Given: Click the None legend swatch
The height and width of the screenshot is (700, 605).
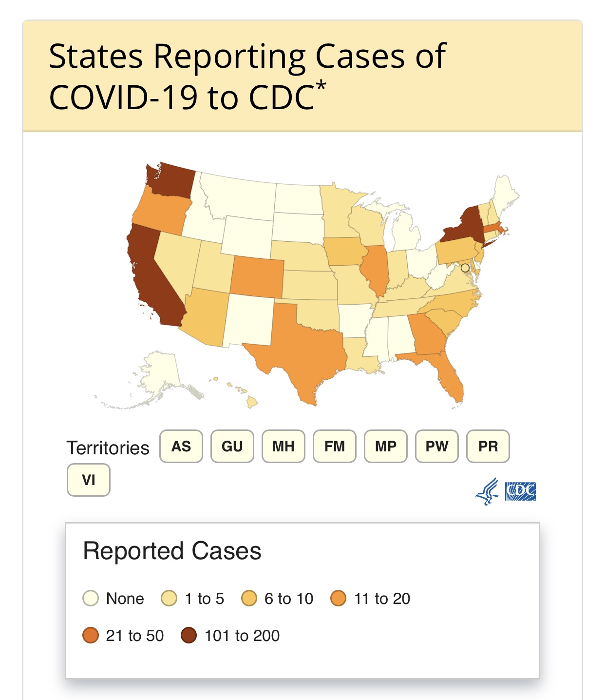Looking at the screenshot, I should pyautogui.click(x=91, y=598).
